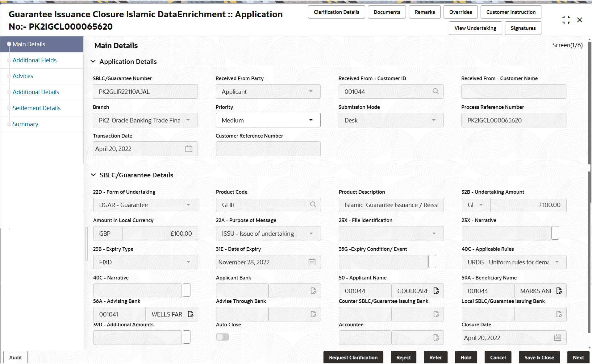
Task: Open Applicant Name details document icon
Action: (436, 291)
